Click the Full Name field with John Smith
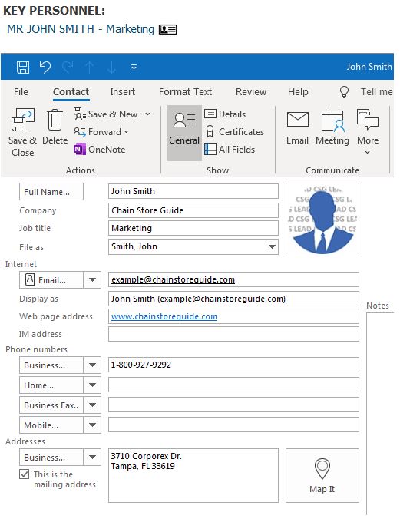Viewport: 400px width, 532px height. (193, 191)
